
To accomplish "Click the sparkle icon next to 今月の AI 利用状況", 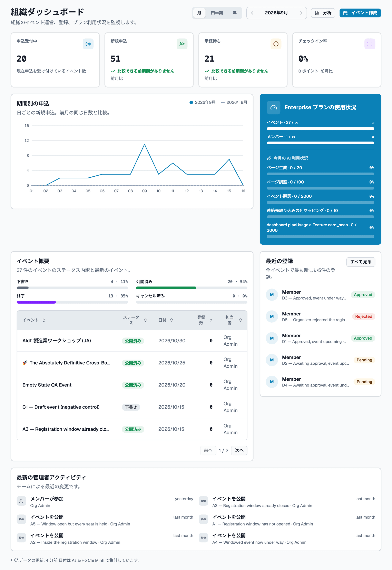I will [269, 158].
